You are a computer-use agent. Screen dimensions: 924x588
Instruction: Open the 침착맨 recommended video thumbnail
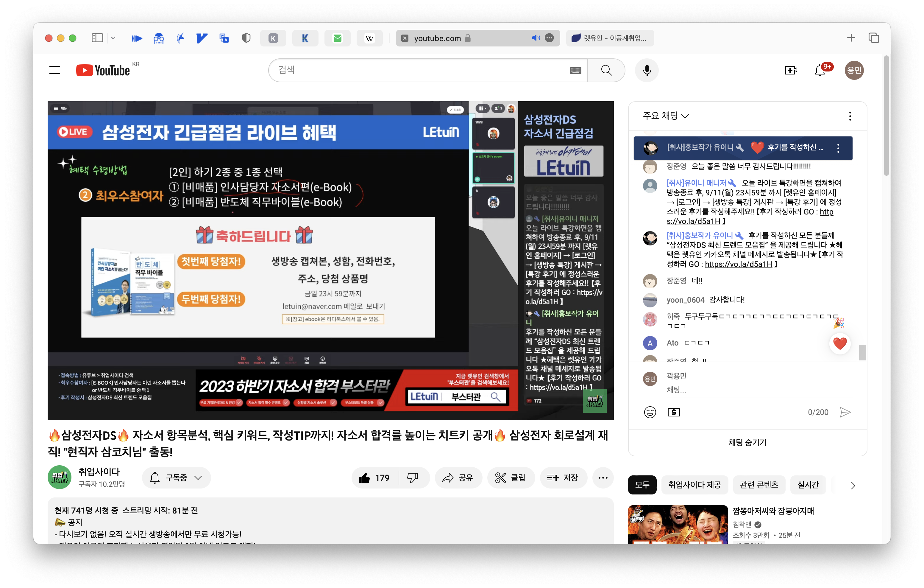(678, 524)
